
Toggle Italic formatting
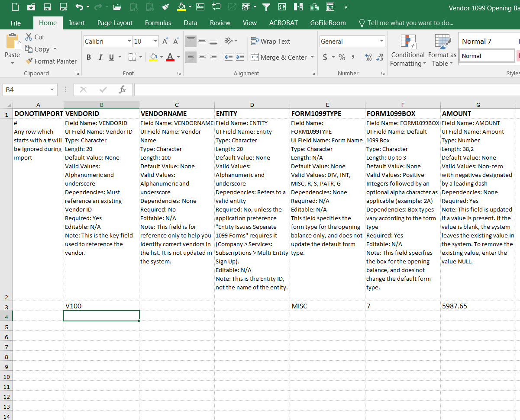(x=100, y=57)
